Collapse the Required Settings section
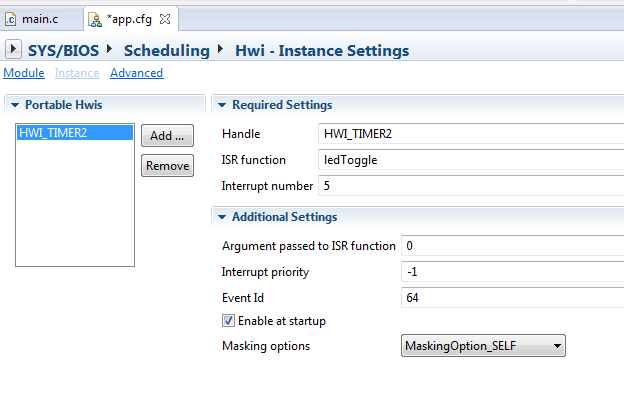The width and height of the screenshot is (624, 394). click(222, 105)
